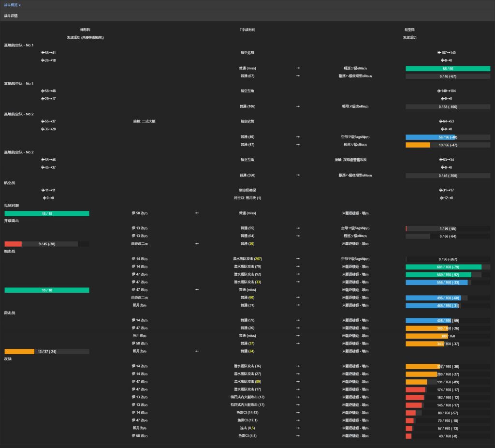495x448 pixels.
Task: Click the 49 / 760 (-8) HP bar
Action: coord(448,436)
